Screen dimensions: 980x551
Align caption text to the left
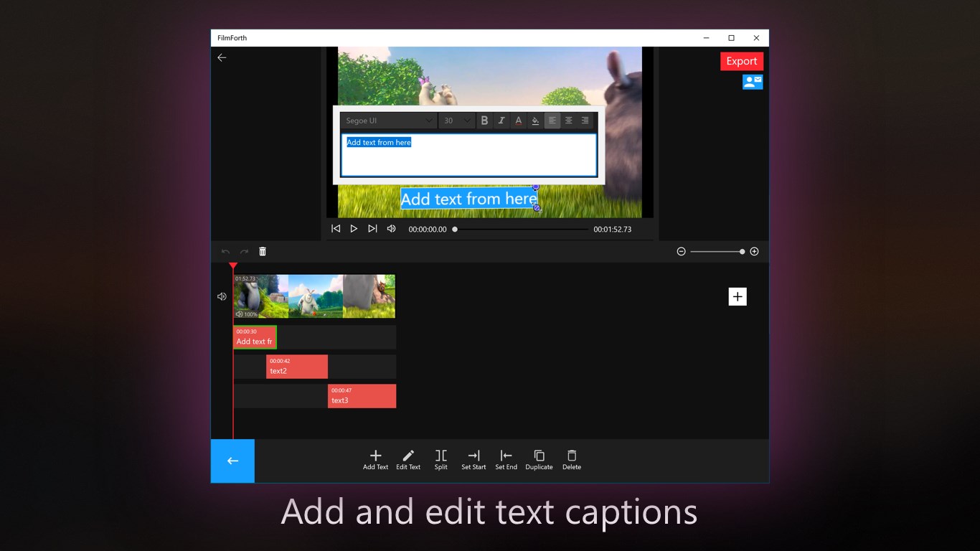pyautogui.click(x=552, y=121)
